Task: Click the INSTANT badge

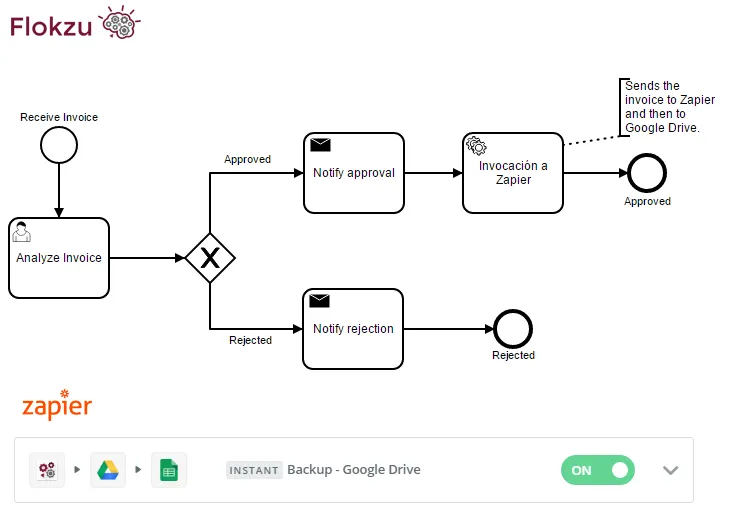Action: (254, 470)
